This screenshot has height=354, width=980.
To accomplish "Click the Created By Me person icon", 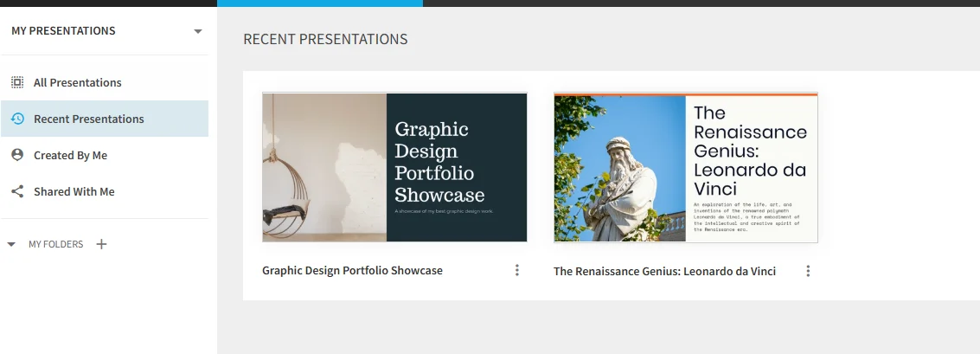I will (17, 155).
